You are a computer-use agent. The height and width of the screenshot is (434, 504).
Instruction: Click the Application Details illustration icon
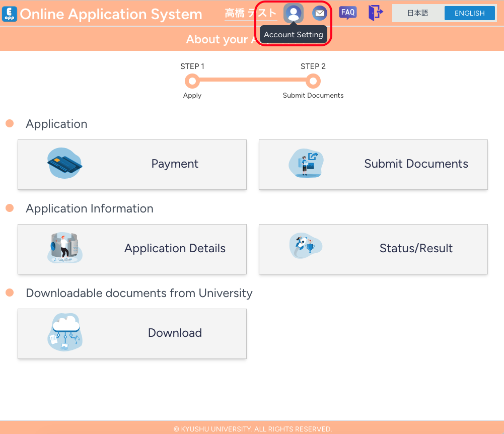tap(64, 248)
